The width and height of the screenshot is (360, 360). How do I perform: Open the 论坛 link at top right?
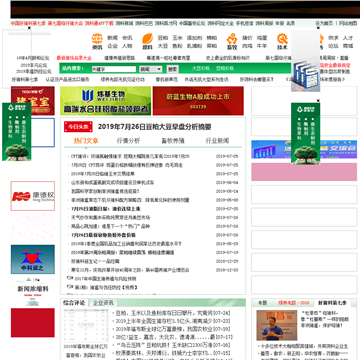coord(333,46)
